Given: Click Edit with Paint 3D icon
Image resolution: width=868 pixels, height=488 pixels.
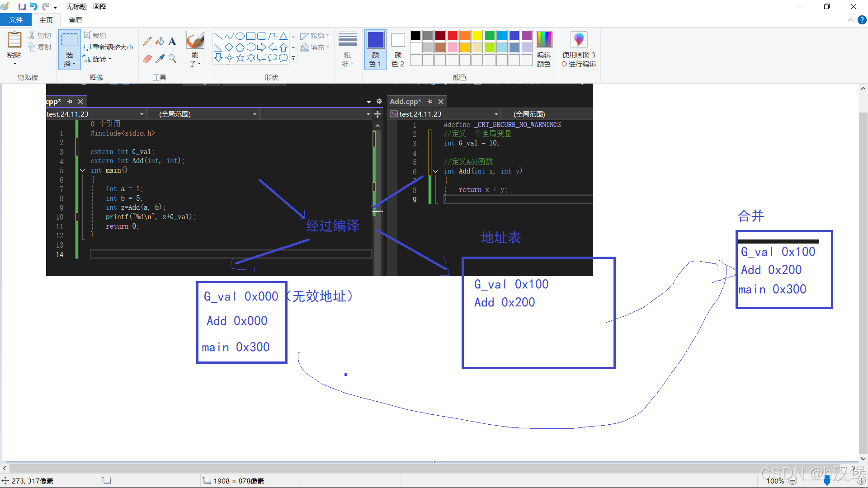Looking at the screenshot, I should 579,40.
